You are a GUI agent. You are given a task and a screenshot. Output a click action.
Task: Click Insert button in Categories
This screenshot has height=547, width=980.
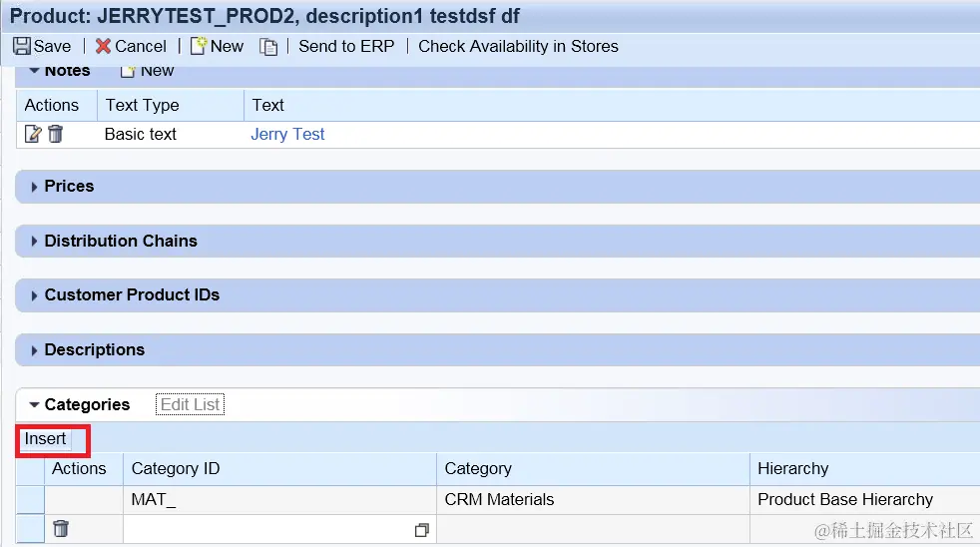pyautogui.click(x=45, y=439)
